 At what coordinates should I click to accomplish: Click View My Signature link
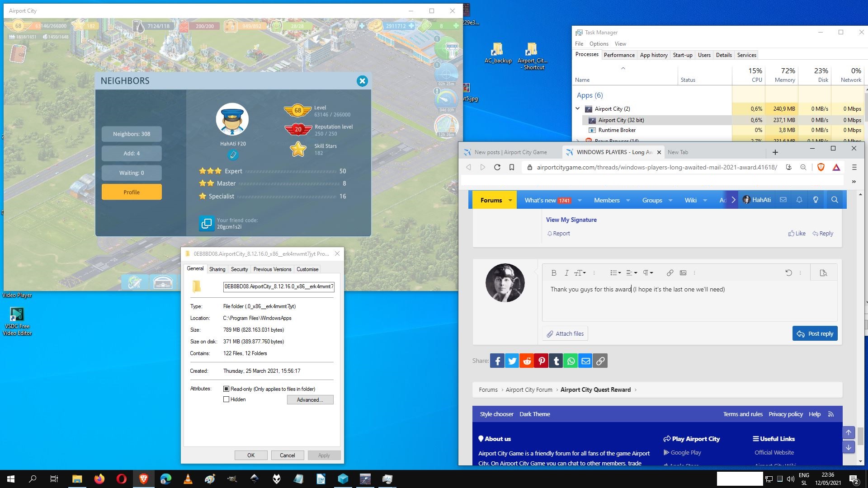tap(571, 220)
